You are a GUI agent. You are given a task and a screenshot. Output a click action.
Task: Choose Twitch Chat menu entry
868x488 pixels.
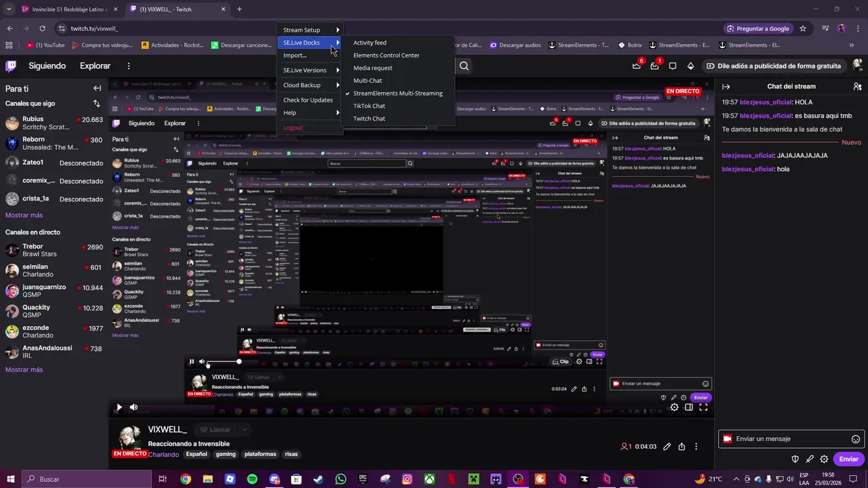tap(369, 119)
